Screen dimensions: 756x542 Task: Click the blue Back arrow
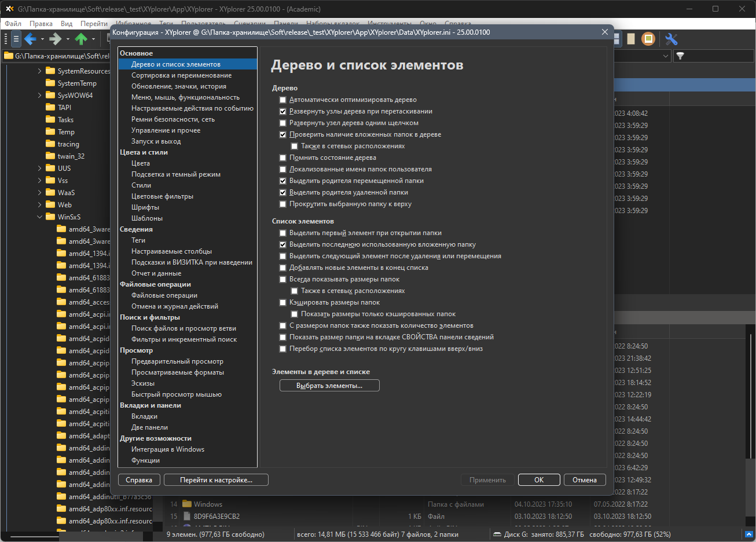[30, 39]
